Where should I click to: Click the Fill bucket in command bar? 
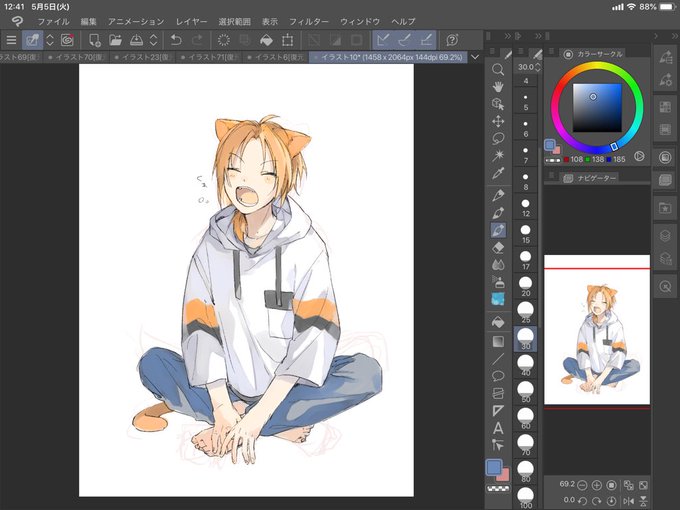click(266, 40)
